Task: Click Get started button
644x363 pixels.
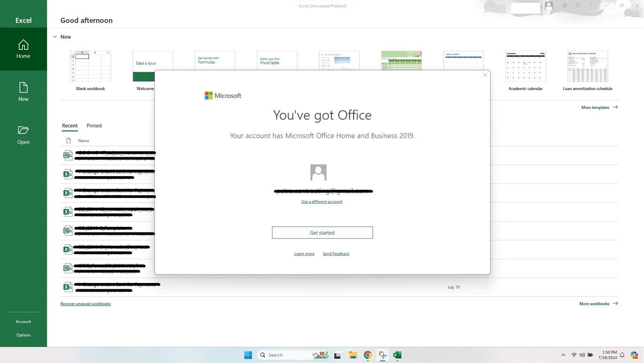Action: (322, 232)
